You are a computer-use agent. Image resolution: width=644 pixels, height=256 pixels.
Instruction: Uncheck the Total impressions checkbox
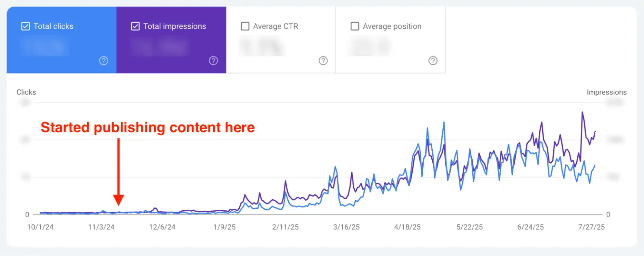(135, 26)
